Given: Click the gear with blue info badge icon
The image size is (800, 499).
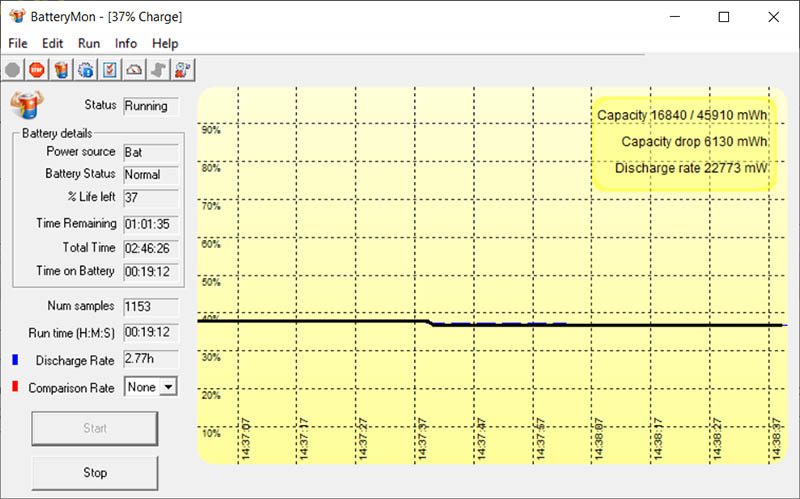Looking at the screenshot, I should 86,70.
